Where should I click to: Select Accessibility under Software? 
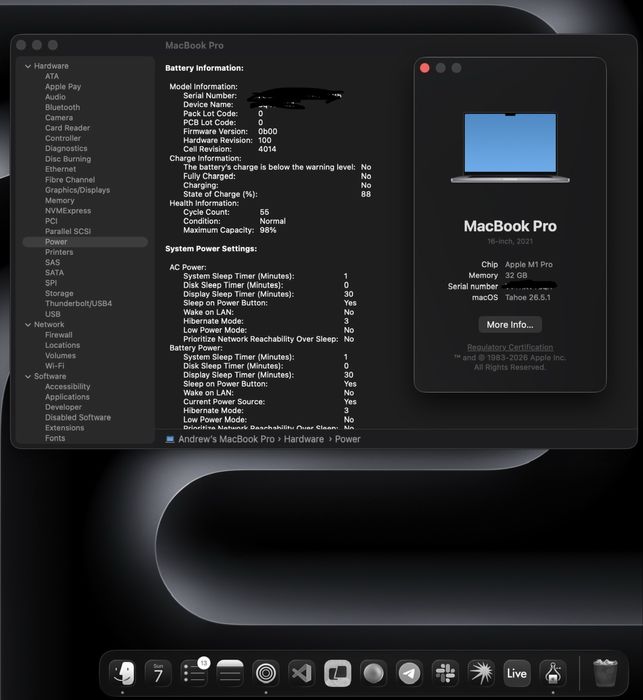67,387
